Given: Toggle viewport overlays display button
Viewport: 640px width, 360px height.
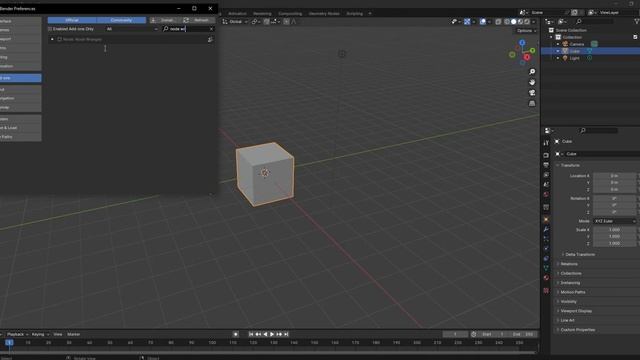Looking at the screenshot, I should coord(483,22).
